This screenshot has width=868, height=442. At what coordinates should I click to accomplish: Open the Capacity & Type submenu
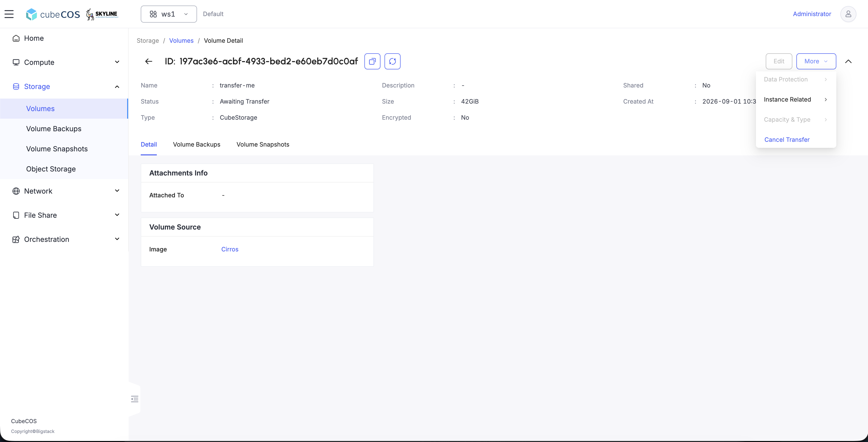(x=796, y=119)
